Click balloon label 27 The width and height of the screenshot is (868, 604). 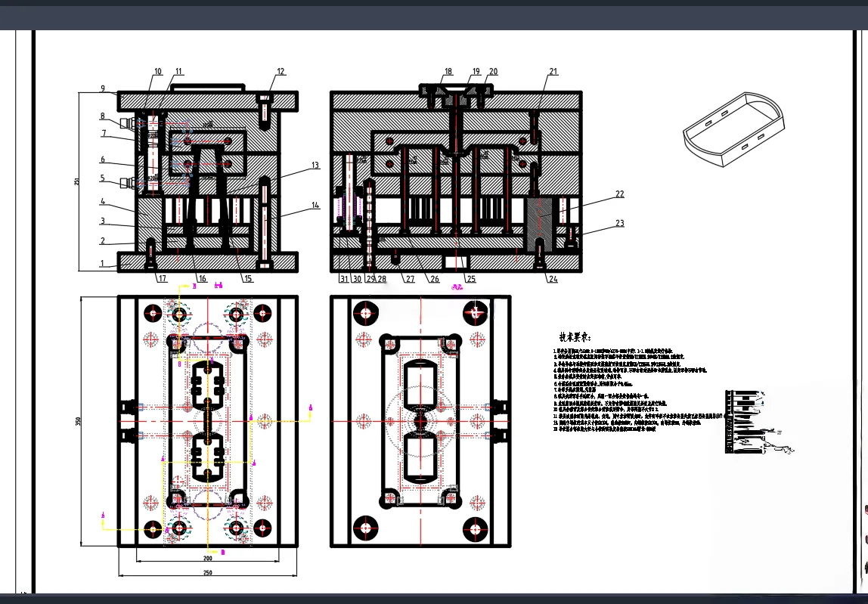coord(411,279)
